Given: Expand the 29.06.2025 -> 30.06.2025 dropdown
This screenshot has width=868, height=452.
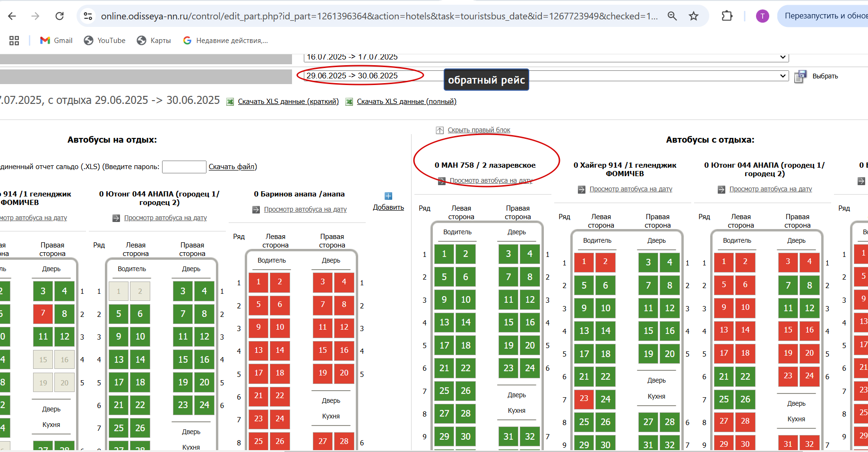Looking at the screenshot, I should [x=546, y=76].
